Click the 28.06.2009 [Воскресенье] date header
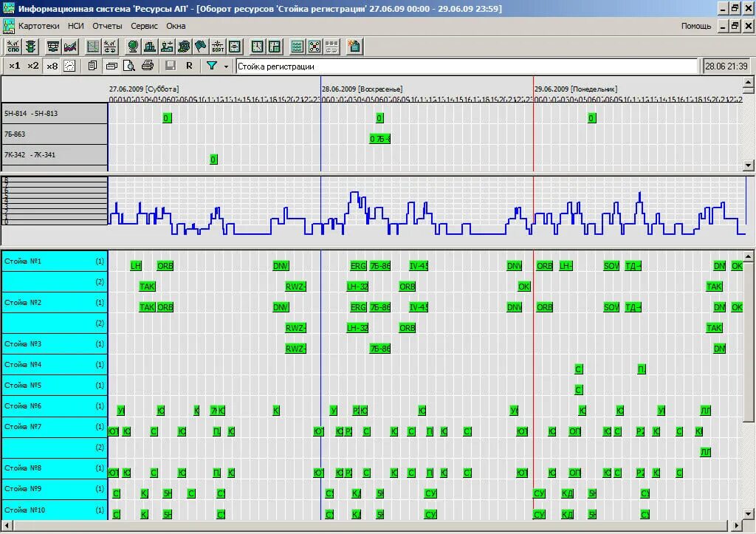Image resolution: width=756 pixels, height=534 pixels. pyautogui.click(x=362, y=89)
